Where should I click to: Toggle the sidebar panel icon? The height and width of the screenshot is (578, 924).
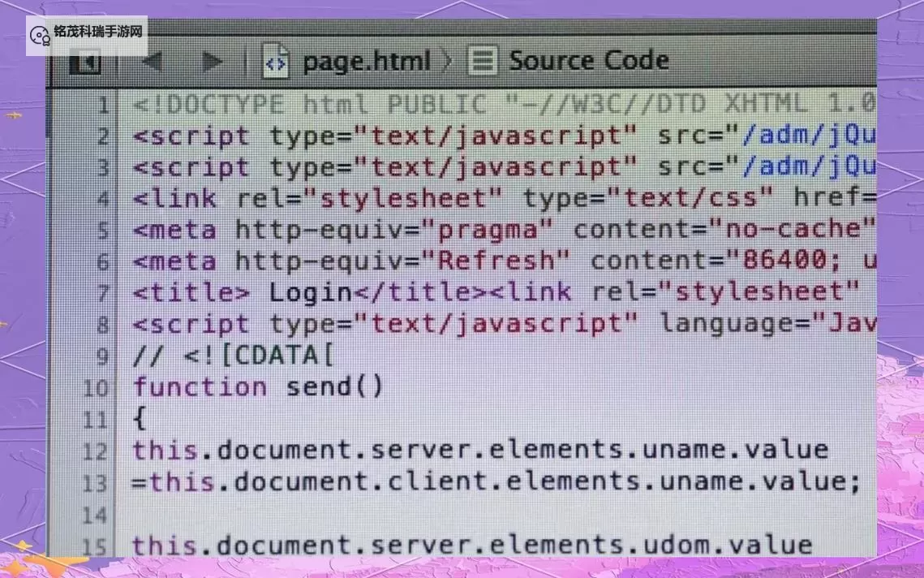85,63
